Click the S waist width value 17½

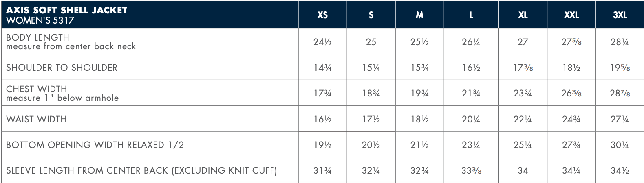371,119
